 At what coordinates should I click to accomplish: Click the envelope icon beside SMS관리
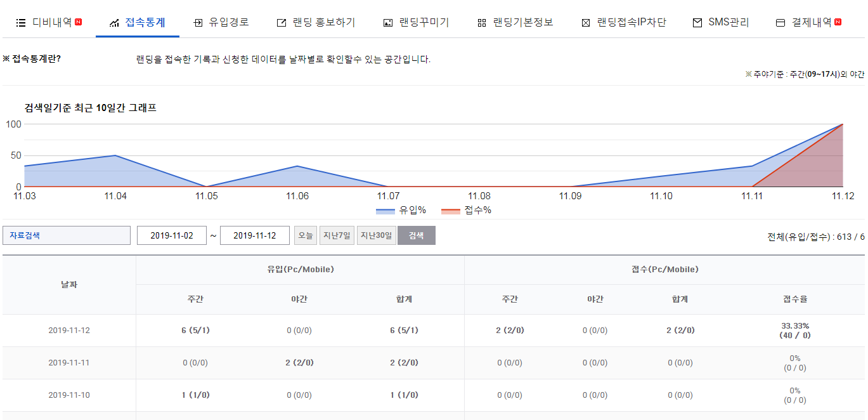[697, 23]
